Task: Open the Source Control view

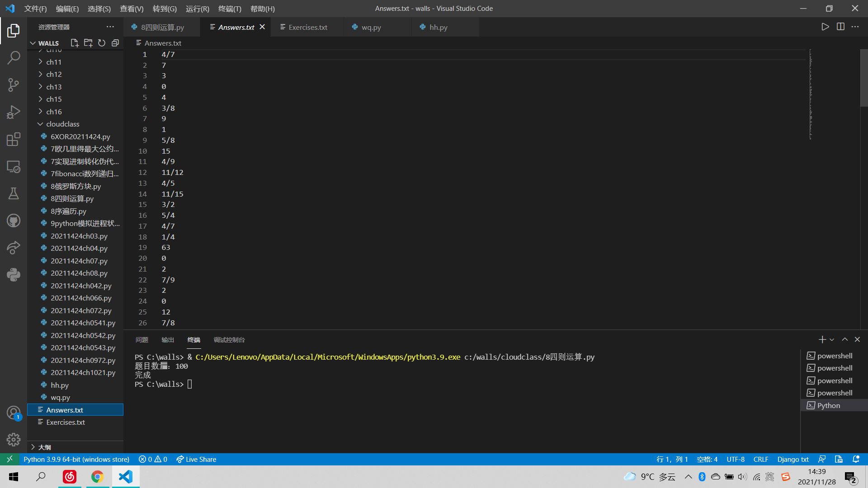Action: [14, 84]
